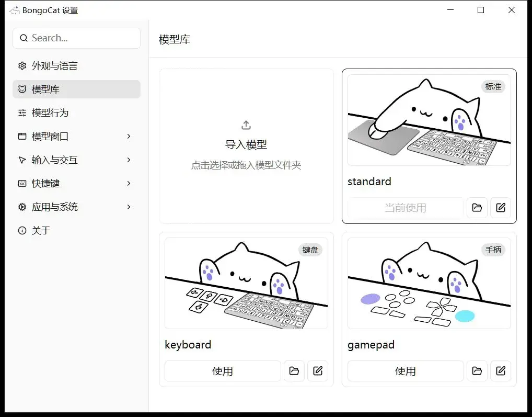Open the 模型窗口 section

click(76, 136)
